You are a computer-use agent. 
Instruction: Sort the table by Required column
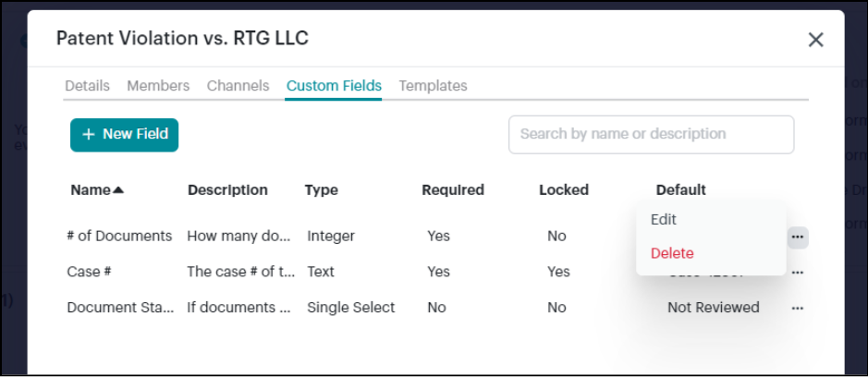click(x=453, y=190)
